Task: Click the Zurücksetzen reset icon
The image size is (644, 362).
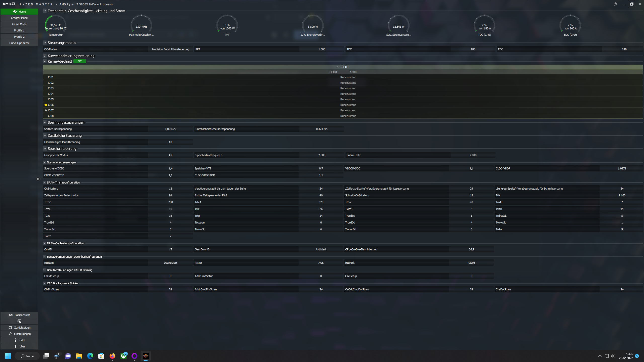Action: [10, 328]
